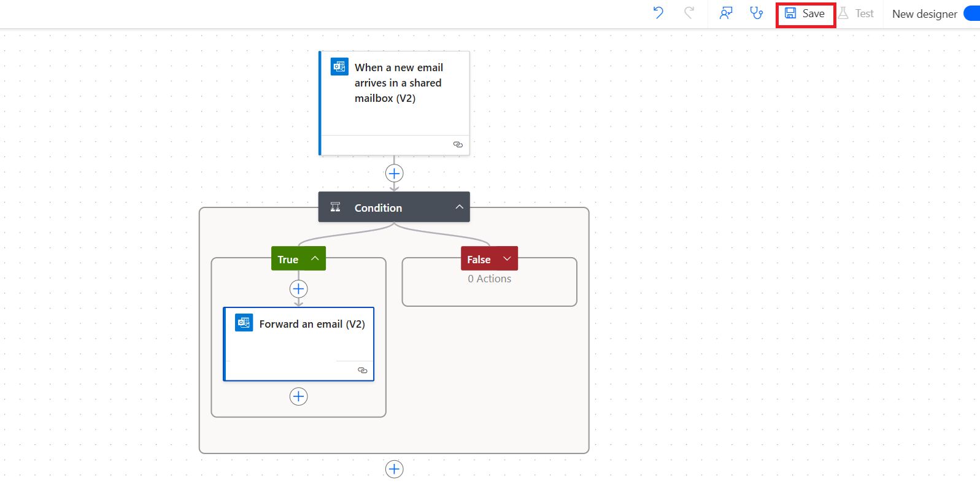
Task: Click the True branch label
Action: click(x=288, y=260)
